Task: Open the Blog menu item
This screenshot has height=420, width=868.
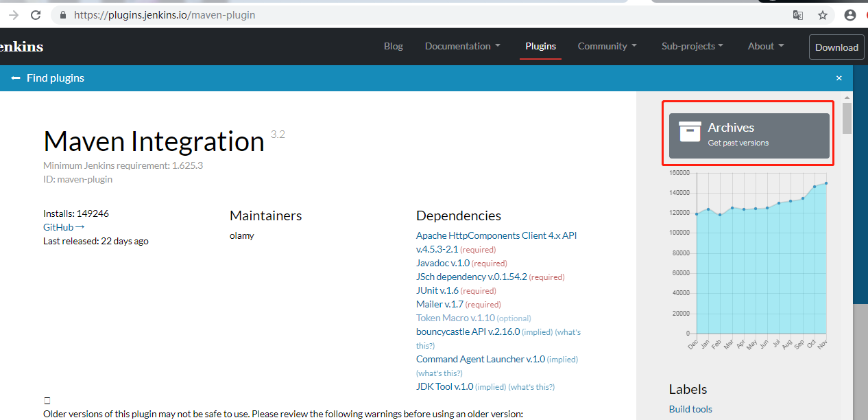Action: (394, 46)
